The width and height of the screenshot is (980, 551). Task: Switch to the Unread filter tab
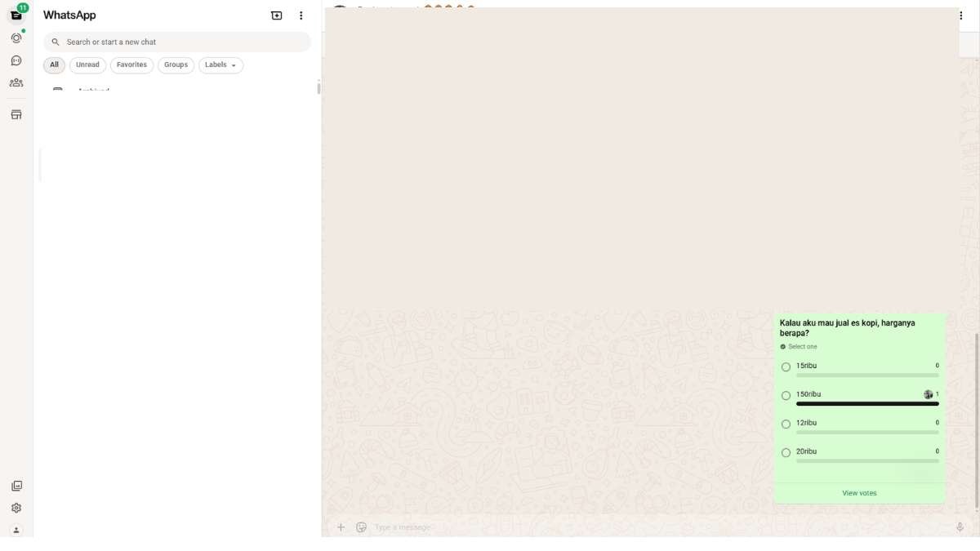tap(87, 65)
